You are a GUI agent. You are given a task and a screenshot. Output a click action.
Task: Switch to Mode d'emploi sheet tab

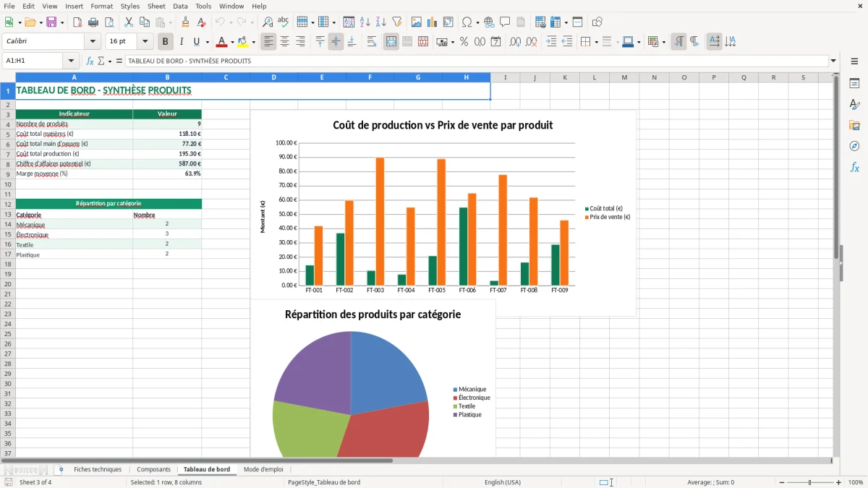(x=263, y=469)
